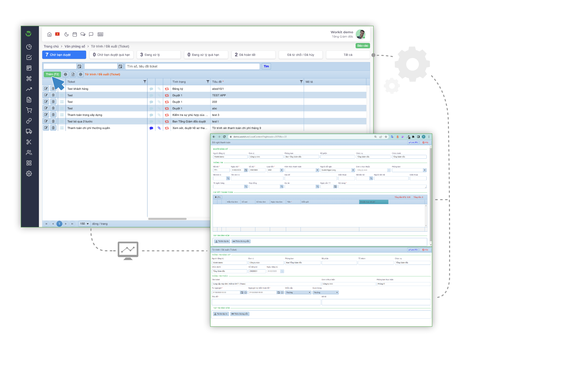Open the Workit demo user avatar
This screenshot has height=369, width=588.
[361, 34]
